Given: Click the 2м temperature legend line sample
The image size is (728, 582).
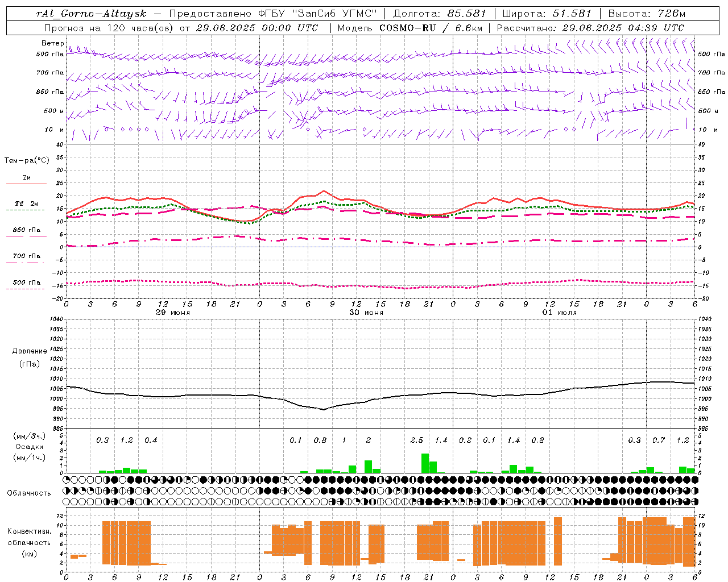Looking at the screenshot, I should coord(26,184).
